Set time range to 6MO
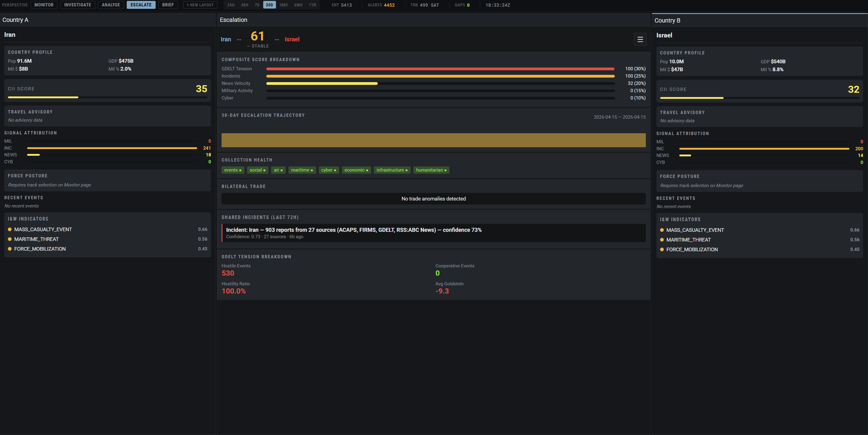The width and height of the screenshot is (868, 435). [298, 5]
